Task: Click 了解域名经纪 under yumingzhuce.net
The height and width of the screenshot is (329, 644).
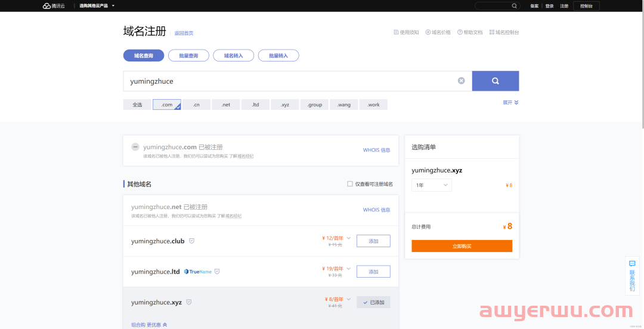Action: pos(229,216)
